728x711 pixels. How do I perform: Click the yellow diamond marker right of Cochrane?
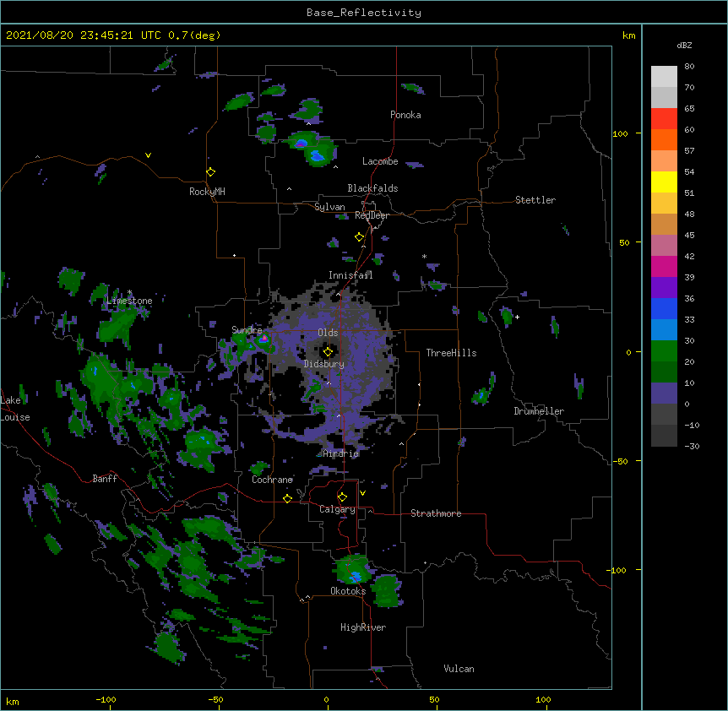287,498
